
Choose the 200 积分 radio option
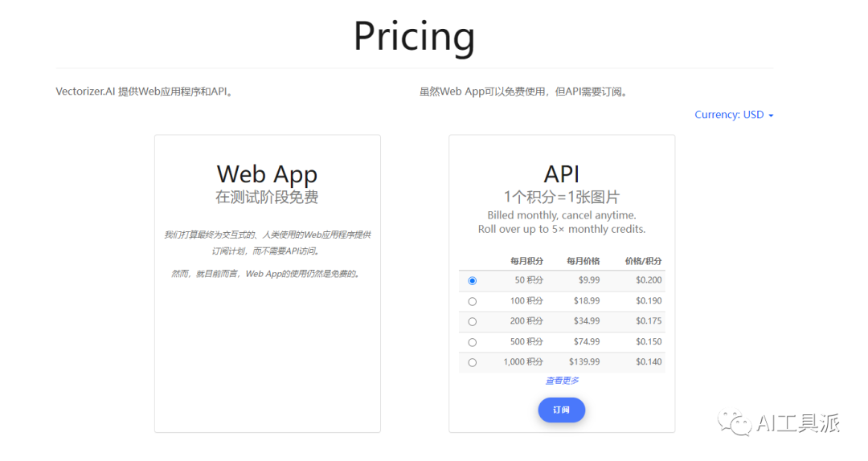472,321
